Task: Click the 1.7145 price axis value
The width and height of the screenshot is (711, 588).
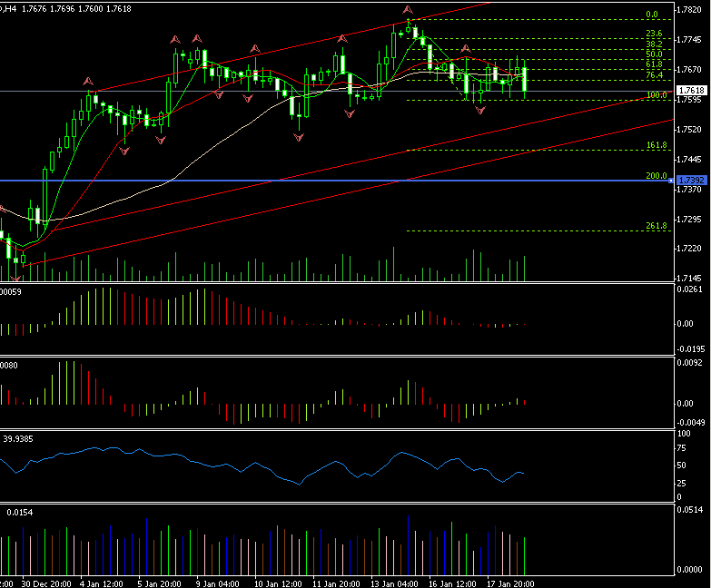Action: (x=689, y=279)
